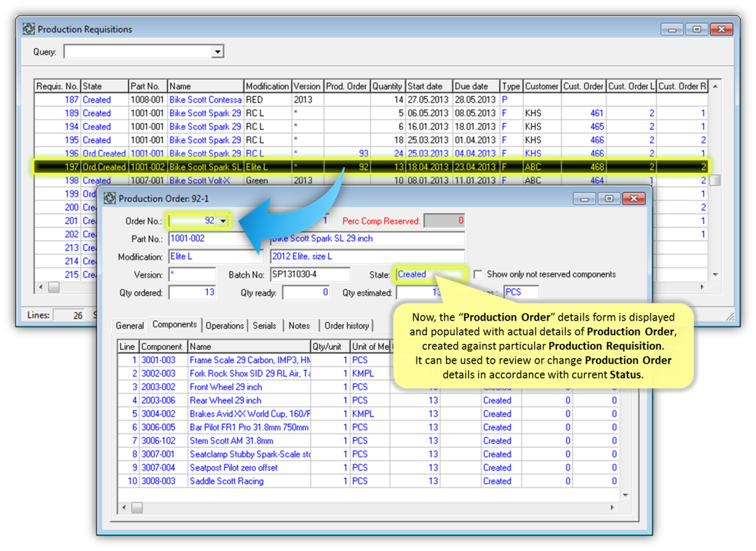Viewport: 756px width, 551px height.
Task: Click customer order 461 cell
Action: [x=584, y=113]
